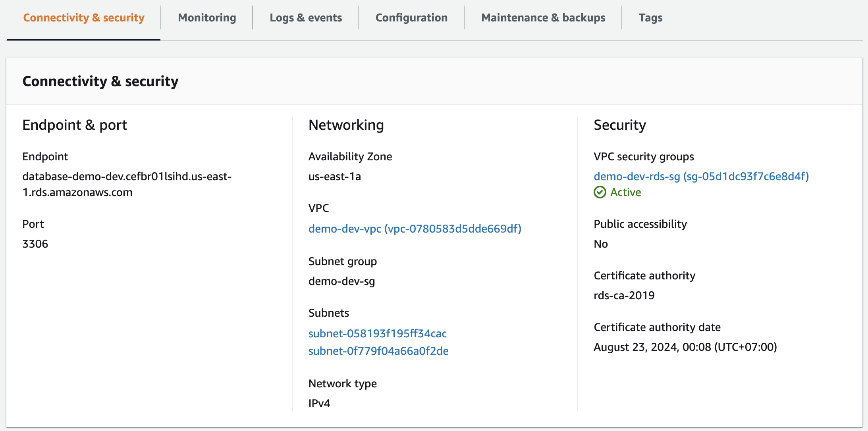The image size is (868, 431).
Task: Click the Certificate authority date value
Action: 686,347
